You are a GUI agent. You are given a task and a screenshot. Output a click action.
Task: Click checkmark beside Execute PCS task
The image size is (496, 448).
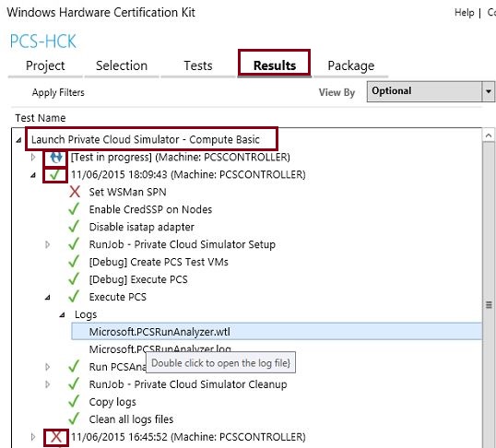(74, 296)
